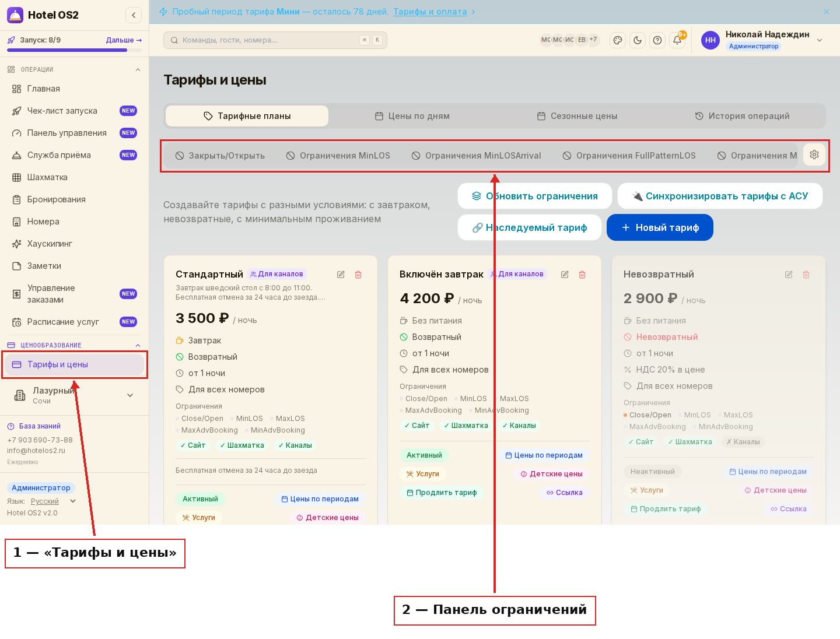Edit the Невозвратный tariff pencil icon

[x=789, y=275]
